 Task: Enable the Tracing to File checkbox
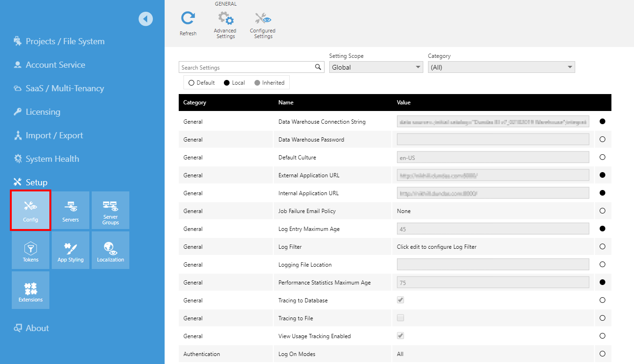[x=401, y=318]
